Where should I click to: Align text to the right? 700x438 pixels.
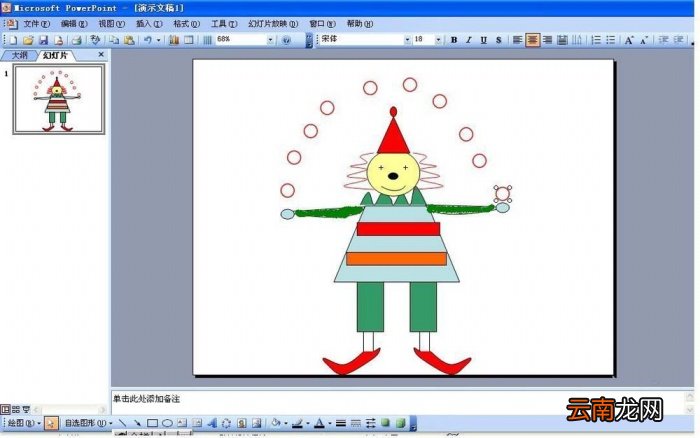click(547, 40)
